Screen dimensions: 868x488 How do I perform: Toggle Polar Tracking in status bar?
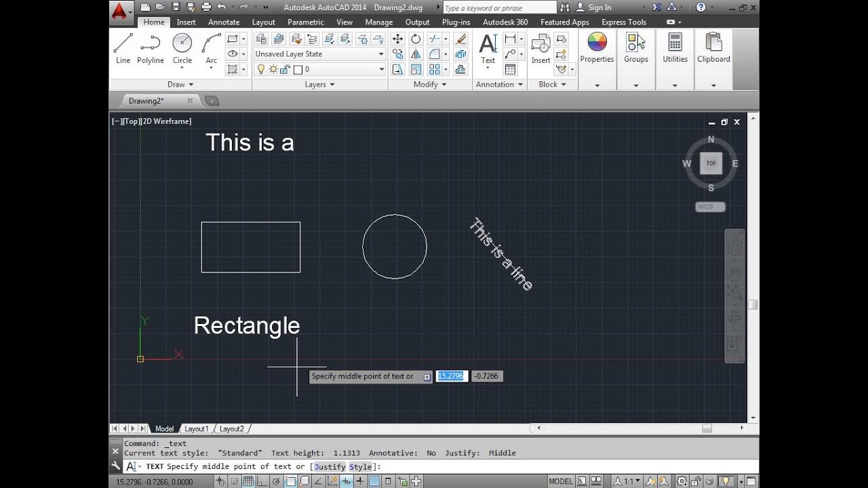(277, 482)
